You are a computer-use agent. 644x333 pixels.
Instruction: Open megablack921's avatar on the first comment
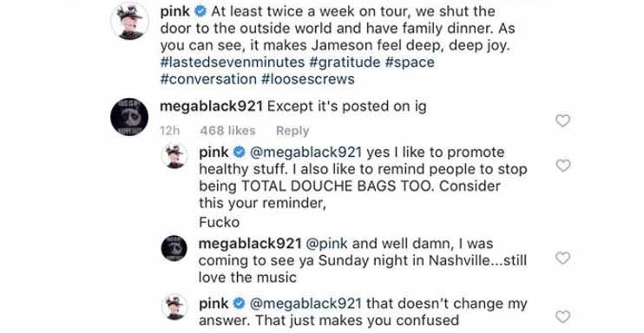pos(129,117)
